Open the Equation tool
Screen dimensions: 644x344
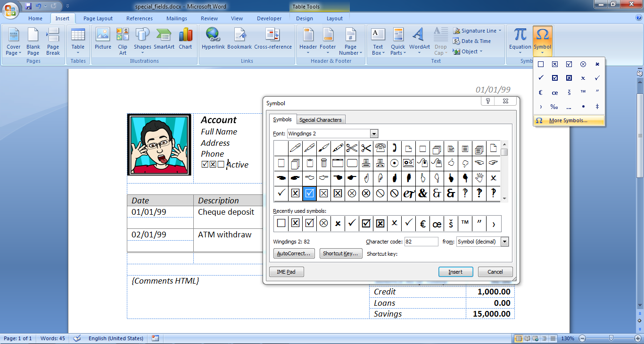click(520, 42)
